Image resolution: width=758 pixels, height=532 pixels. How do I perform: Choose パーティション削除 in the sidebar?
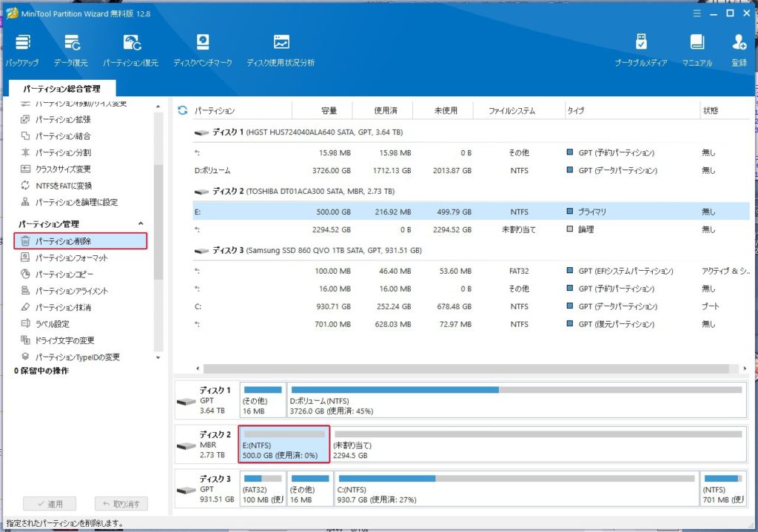tap(80, 241)
